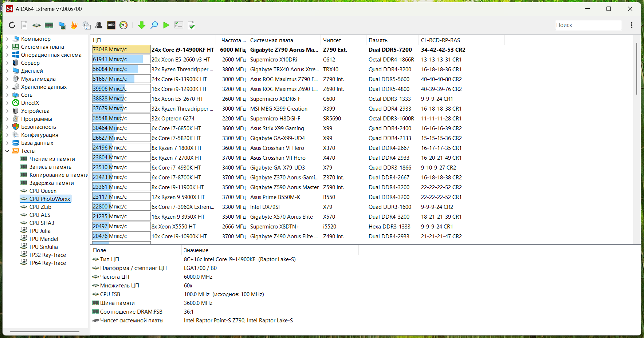
Task: Open the FPU Mandel test
Action: [44, 239]
